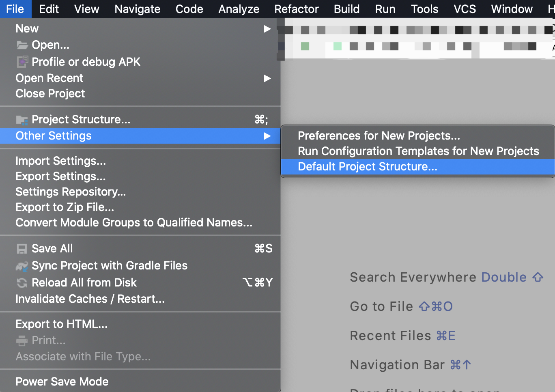Click the Sync Project with Gradle icon

[x=22, y=266]
